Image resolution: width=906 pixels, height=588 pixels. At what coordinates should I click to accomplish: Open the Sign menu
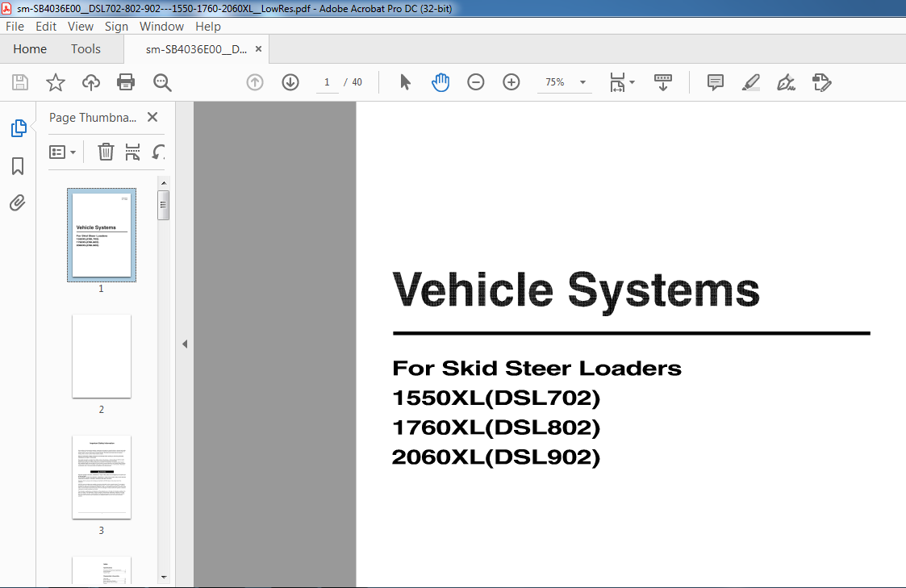116,27
